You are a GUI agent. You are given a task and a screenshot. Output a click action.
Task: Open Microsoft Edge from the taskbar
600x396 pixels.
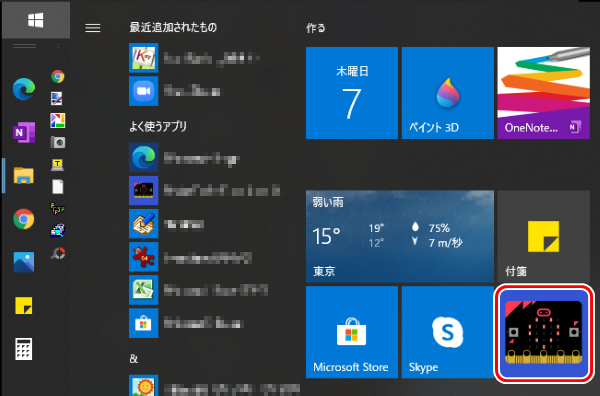[24, 88]
